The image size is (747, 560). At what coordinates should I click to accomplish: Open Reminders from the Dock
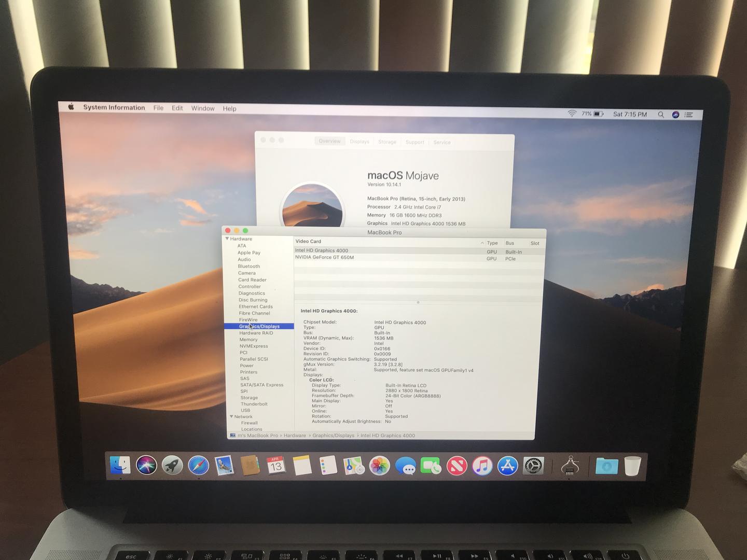pyautogui.click(x=328, y=465)
